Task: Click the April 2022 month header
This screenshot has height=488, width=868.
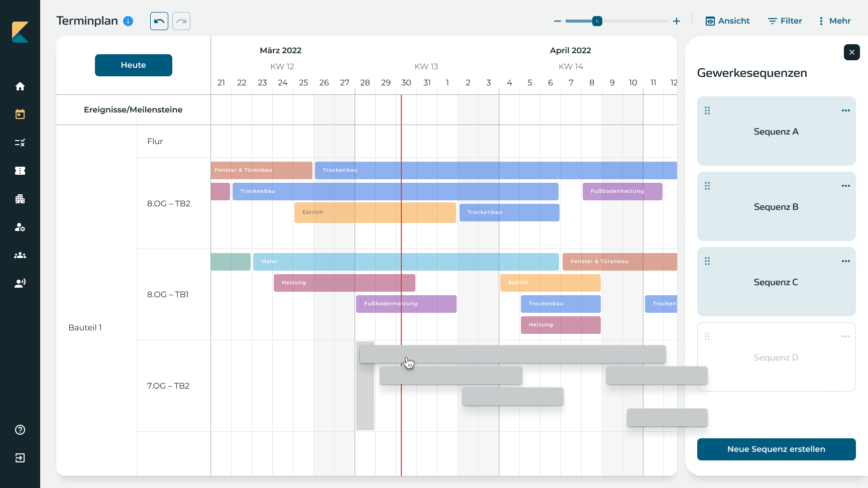Action: click(x=571, y=51)
